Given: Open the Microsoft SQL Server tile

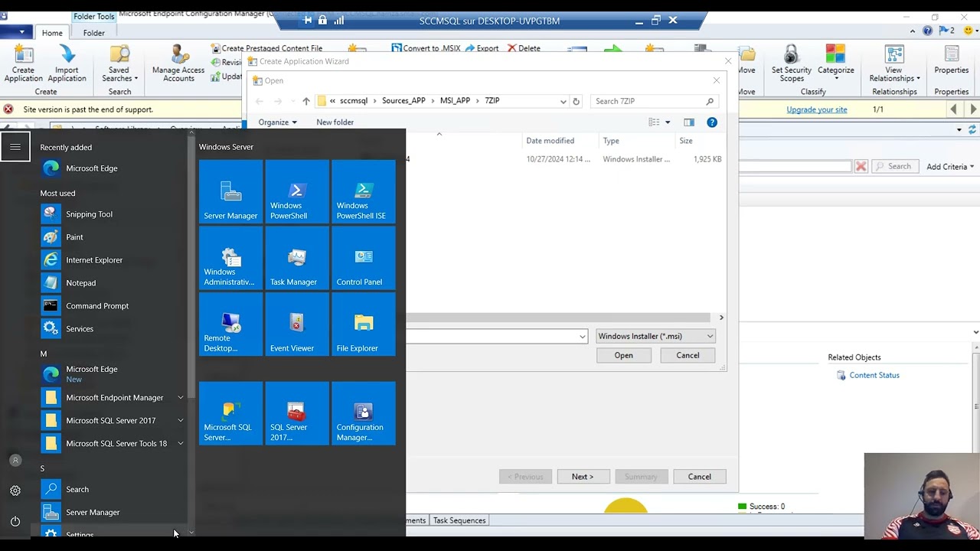Looking at the screenshot, I should tap(230, 414).
